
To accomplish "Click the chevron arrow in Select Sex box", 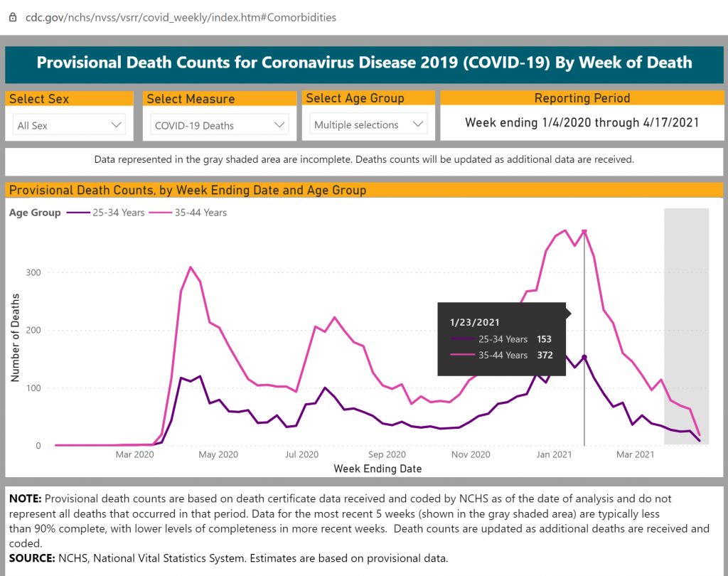I will (116, 125).
